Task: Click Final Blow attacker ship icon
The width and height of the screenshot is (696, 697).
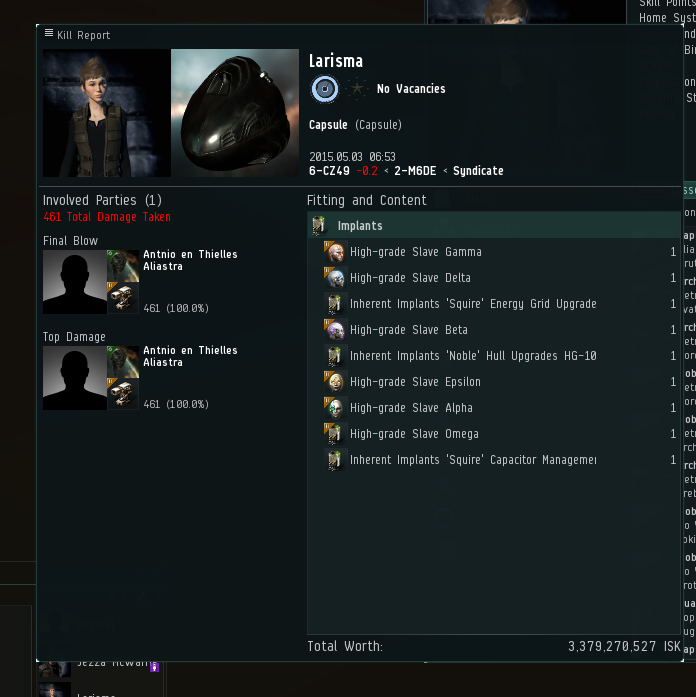Action: pyautogui.click(x=123, y=266)
